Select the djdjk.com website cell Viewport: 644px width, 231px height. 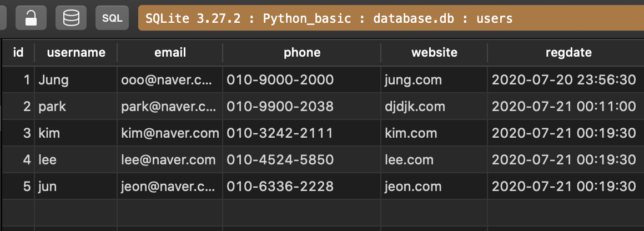pos(414,107)
